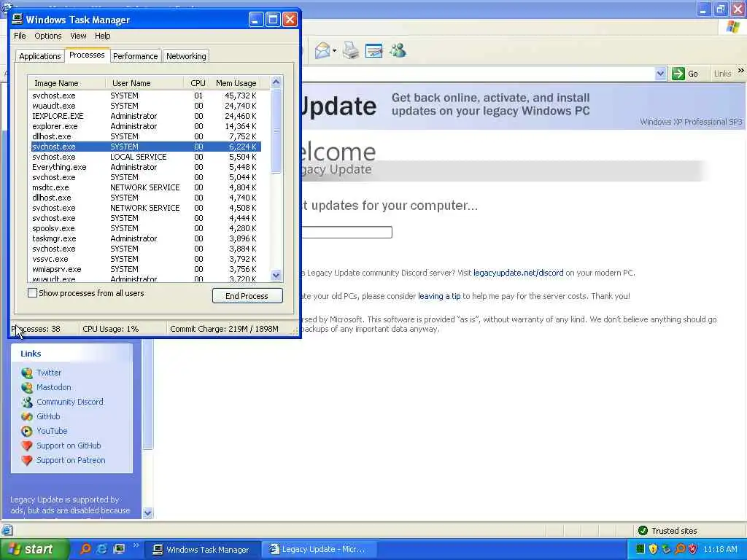
Task: Open the View menu in Task Manager
Action: [78, 36]
